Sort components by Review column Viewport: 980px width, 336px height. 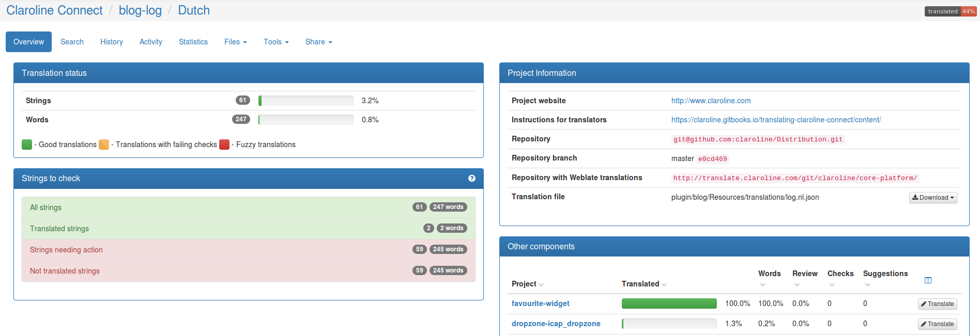(x=805, y=278)
